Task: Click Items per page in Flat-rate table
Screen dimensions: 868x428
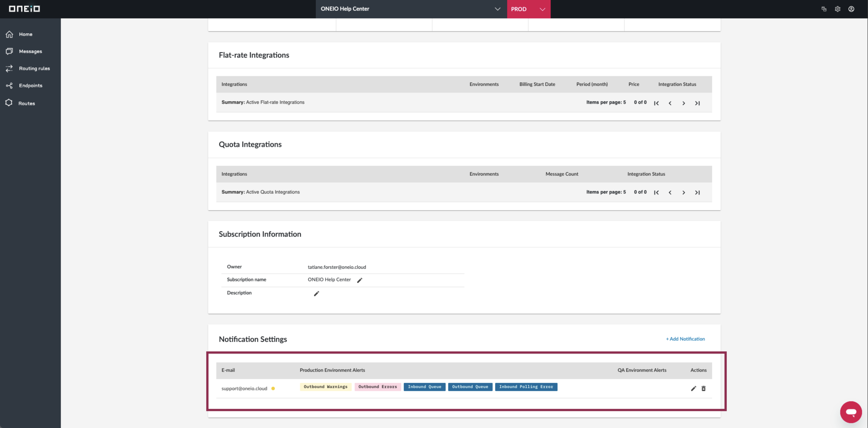Action: point(606,102)
